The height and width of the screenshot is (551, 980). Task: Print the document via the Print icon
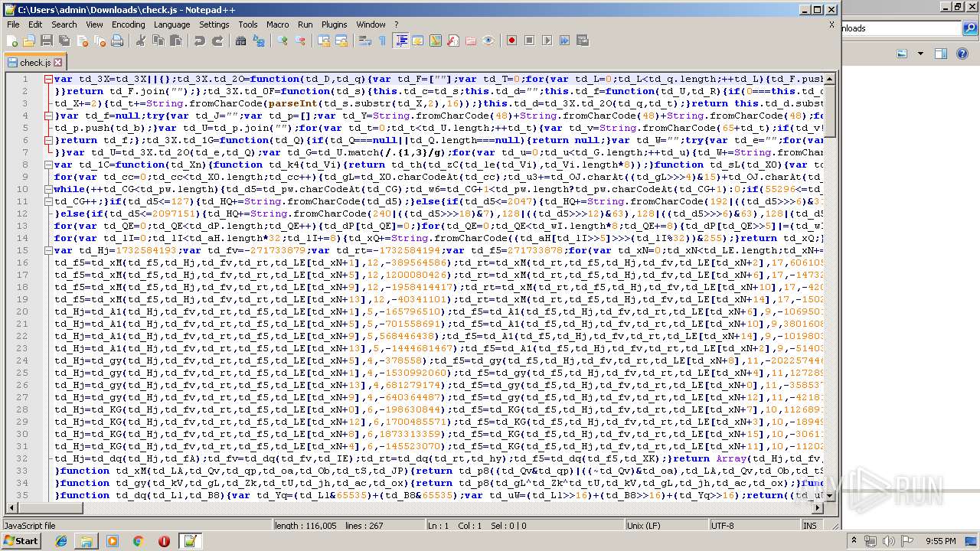coord(117,41)
